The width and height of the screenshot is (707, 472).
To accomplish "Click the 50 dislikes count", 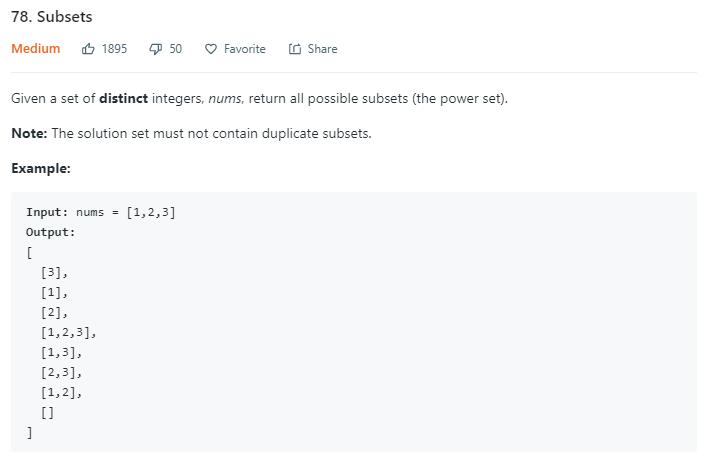I will [x=176, y=49].
